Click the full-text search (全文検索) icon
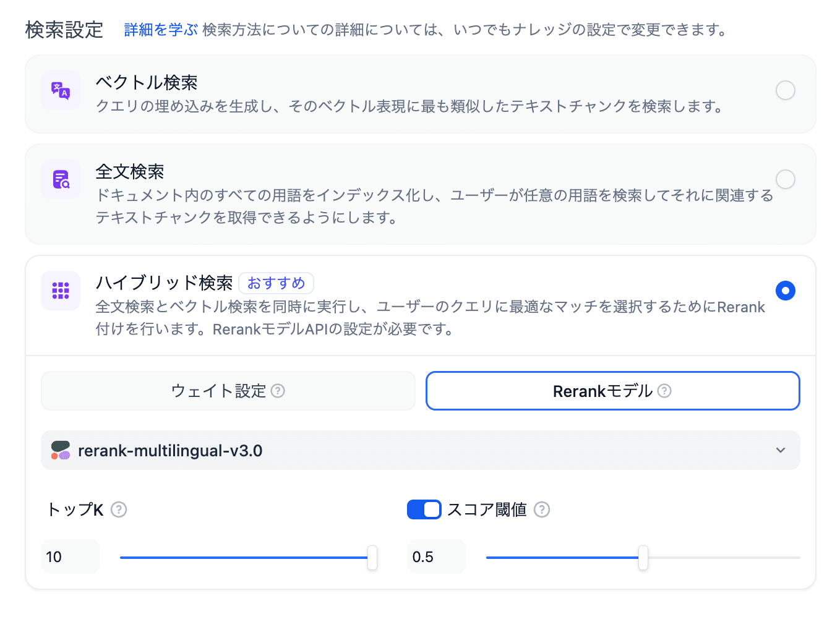This screenshot has height=622, width=840. 61,179
